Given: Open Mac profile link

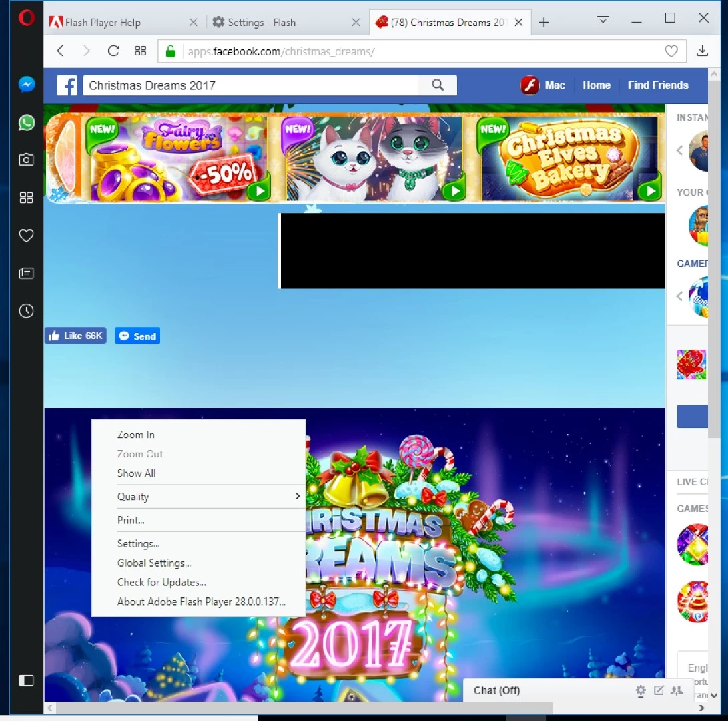Looking at the screenshot, I should click(x=542, y=85).
